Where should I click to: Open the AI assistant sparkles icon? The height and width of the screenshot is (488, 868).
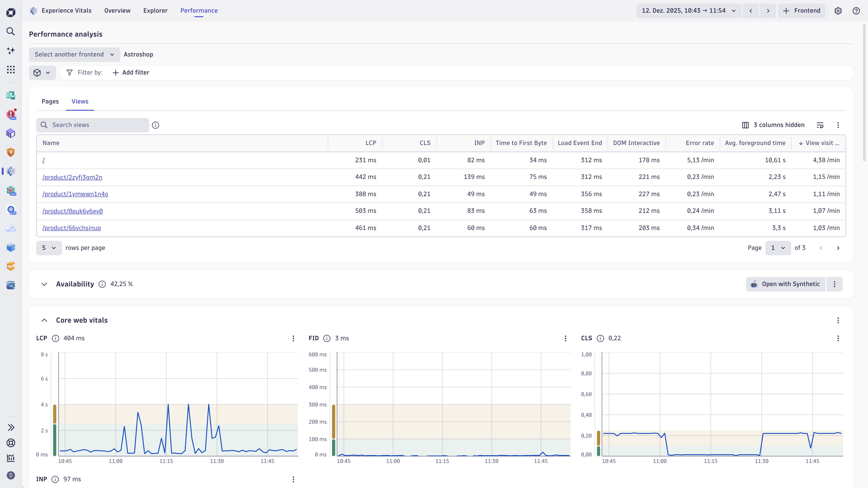tap(10, 51)
